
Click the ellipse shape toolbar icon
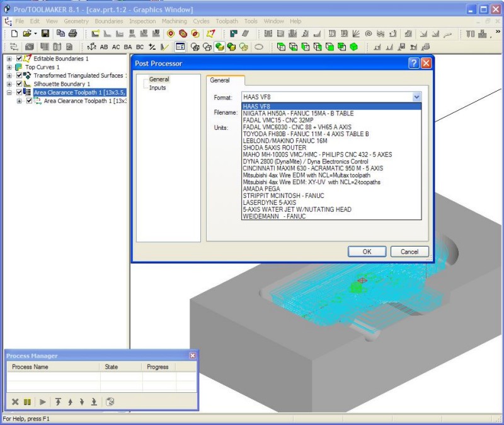pos(259,47)
